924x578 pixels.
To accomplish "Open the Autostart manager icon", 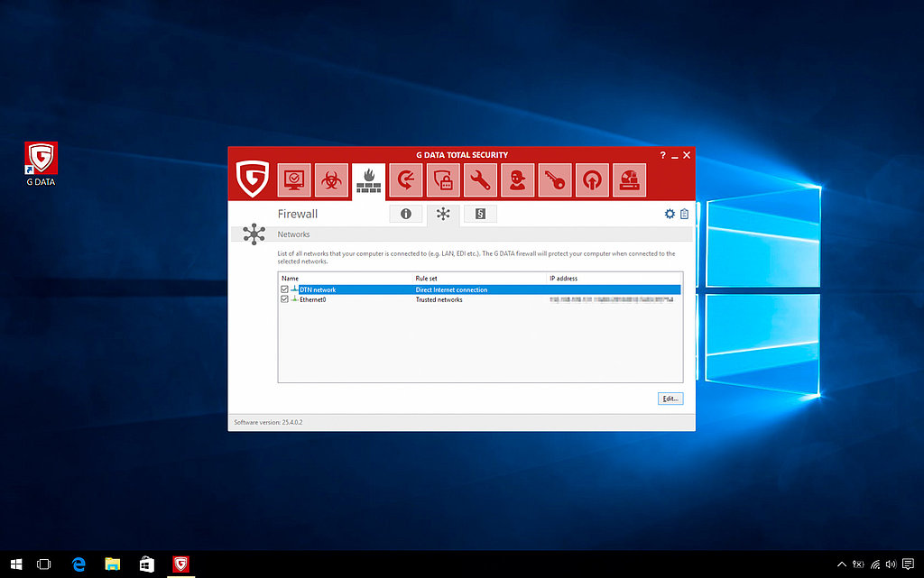I will coord(591,180).
